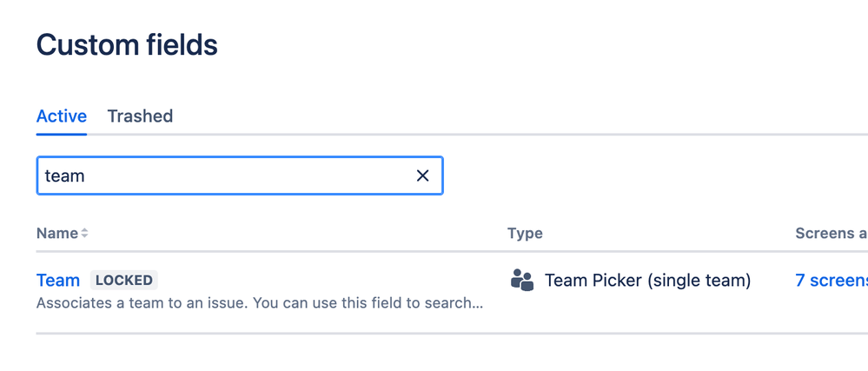Click the blue underline beneath the Active tab
The height and width of the screenshot is (371, 868).
(x=62, y=134)
